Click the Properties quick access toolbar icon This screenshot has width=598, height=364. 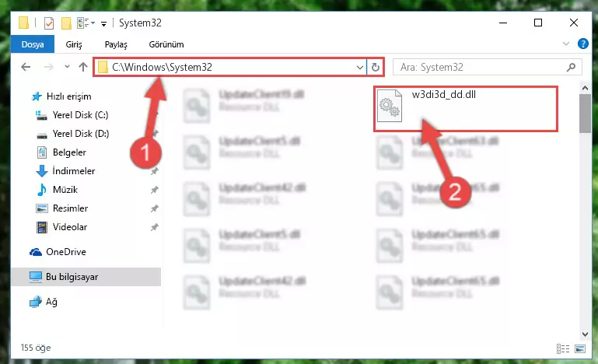pyautogui.click(x=49, y=23)
